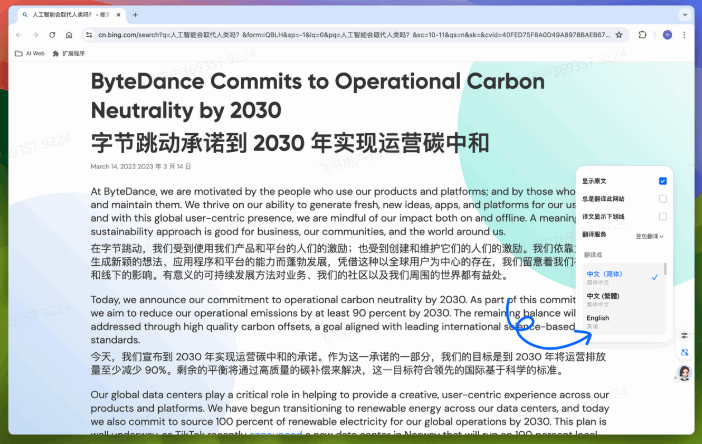Open the 扩展程序 bookmark

(68, 53)
